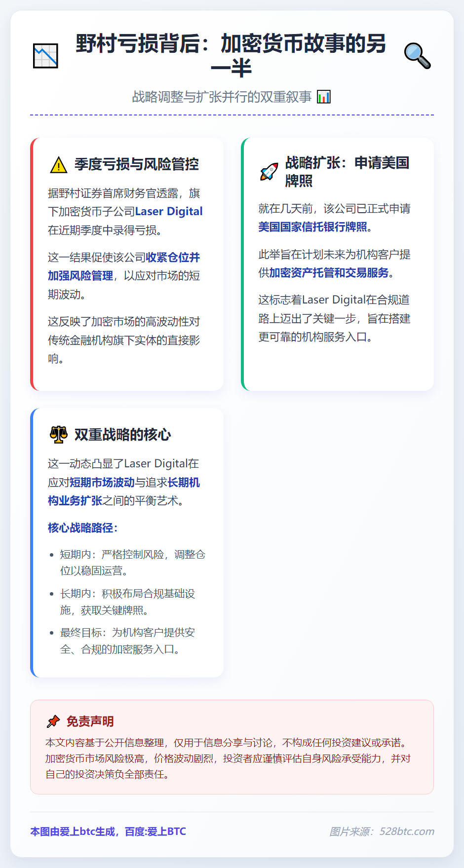Click the bullet item starting 短期内
Viewport: 464px width, 868px height.
(x=133, y=563)
